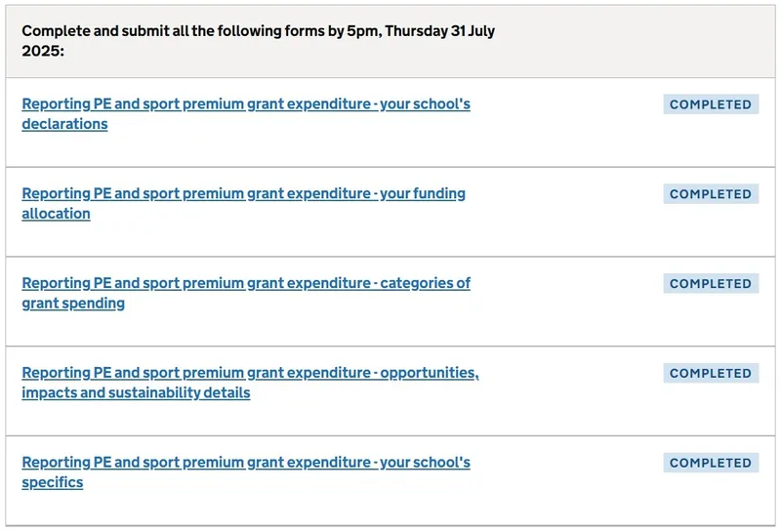This screenshot has height=532, width=781.
Task: Click the COMPLETED tag for funding allocation
Action: [x=711, y=194]
